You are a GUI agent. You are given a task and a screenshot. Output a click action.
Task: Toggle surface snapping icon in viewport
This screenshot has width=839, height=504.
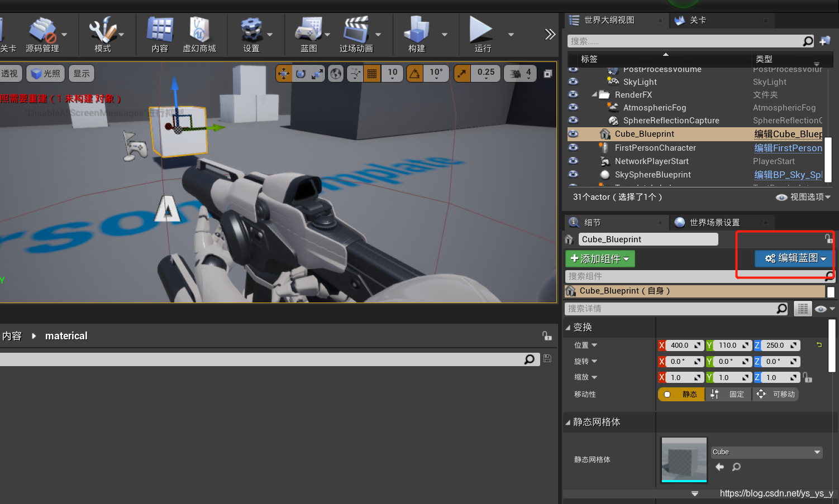pos(355,74)
